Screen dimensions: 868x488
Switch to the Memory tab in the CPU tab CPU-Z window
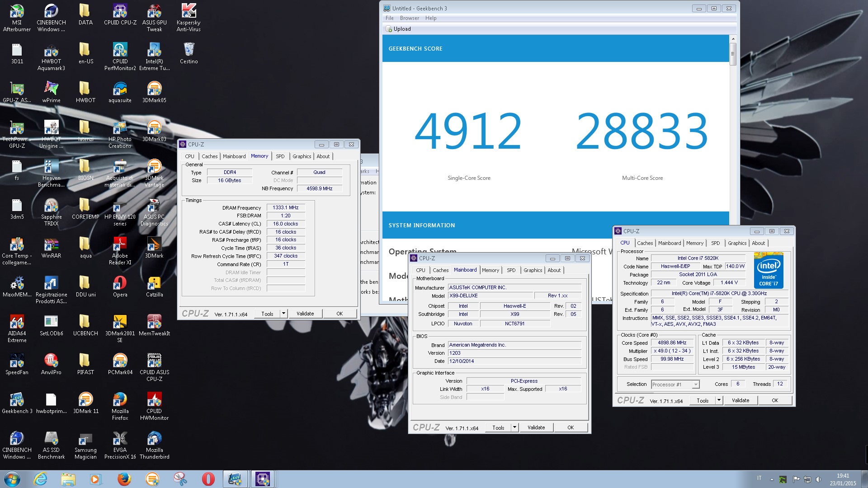[x=694, y=243]
